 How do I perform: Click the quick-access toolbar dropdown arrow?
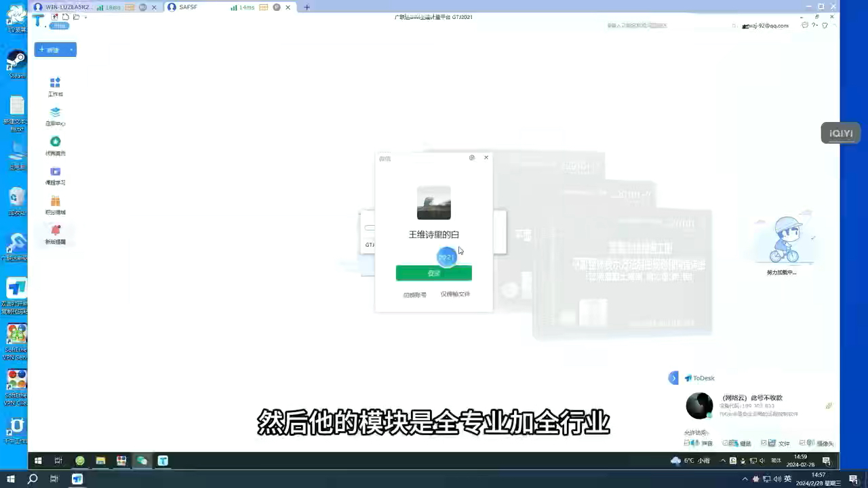pyautogui.click(x=85, y=17)
